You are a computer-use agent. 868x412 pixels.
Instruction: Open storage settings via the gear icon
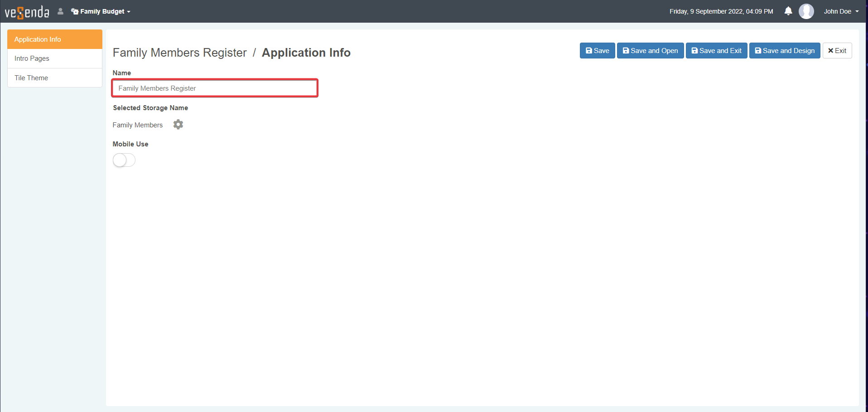click(x=178, y=125)
